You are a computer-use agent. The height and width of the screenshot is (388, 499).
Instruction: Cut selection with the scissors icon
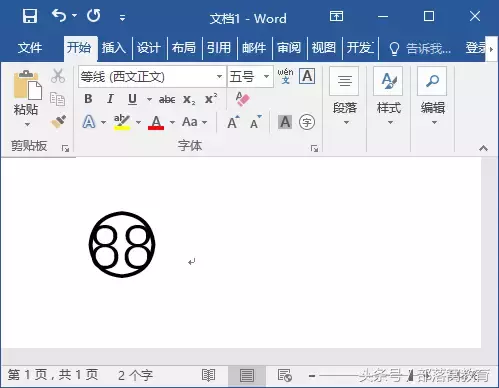58,76
